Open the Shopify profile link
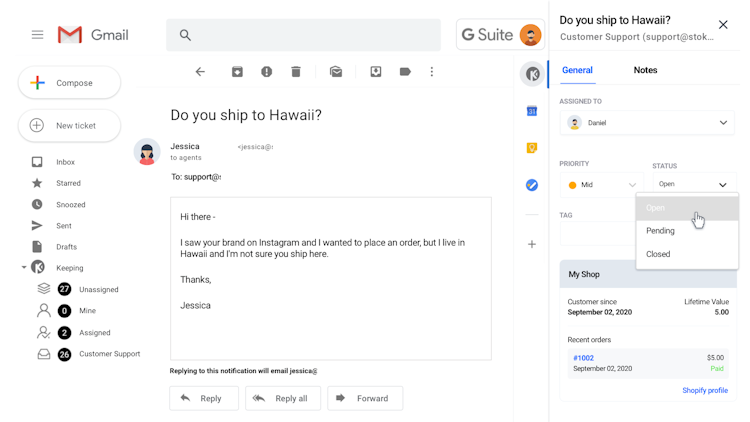The image size is (750, 422). pyautogui.click(x=705, y=391)
